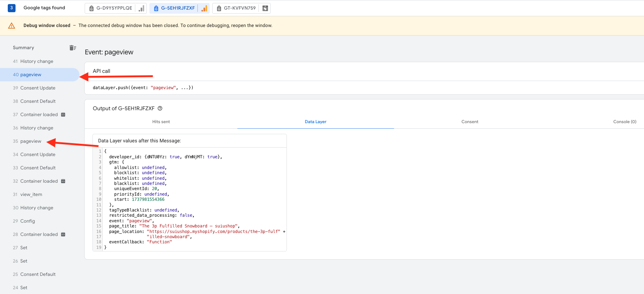
Task: Switch to the Consent tab
Action: 470,122
